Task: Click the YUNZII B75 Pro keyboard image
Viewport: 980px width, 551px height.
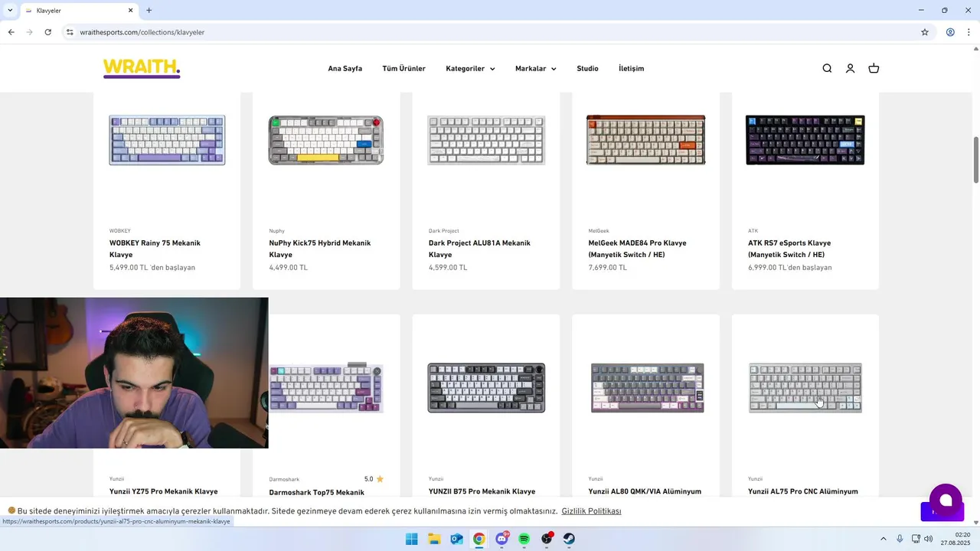Action: click(x=486, y=387)
